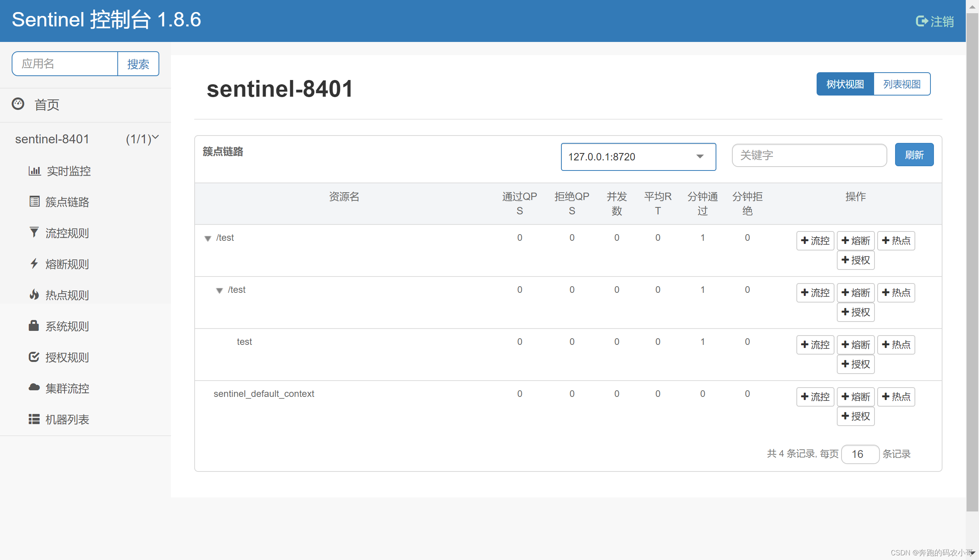Click the list icon beside 簇点链路
The height and width of the screenshot is (560, 979).
coord(35,201)
